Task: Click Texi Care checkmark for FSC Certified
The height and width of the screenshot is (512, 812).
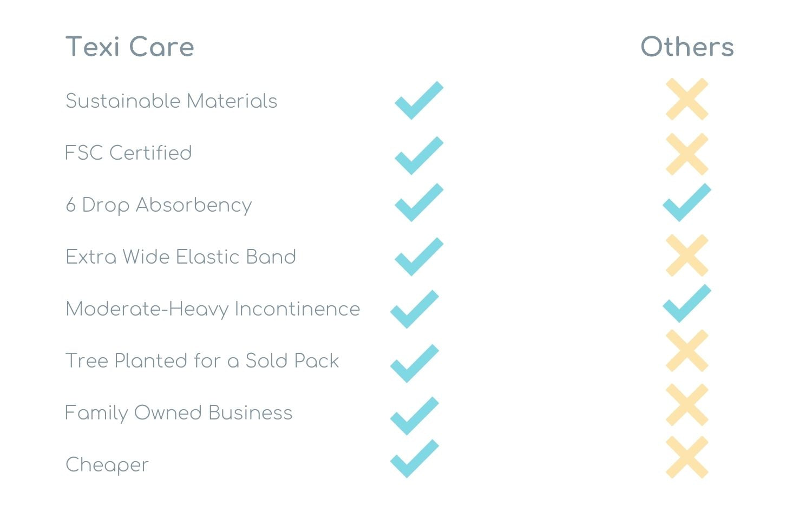Action: click(418, 155)
